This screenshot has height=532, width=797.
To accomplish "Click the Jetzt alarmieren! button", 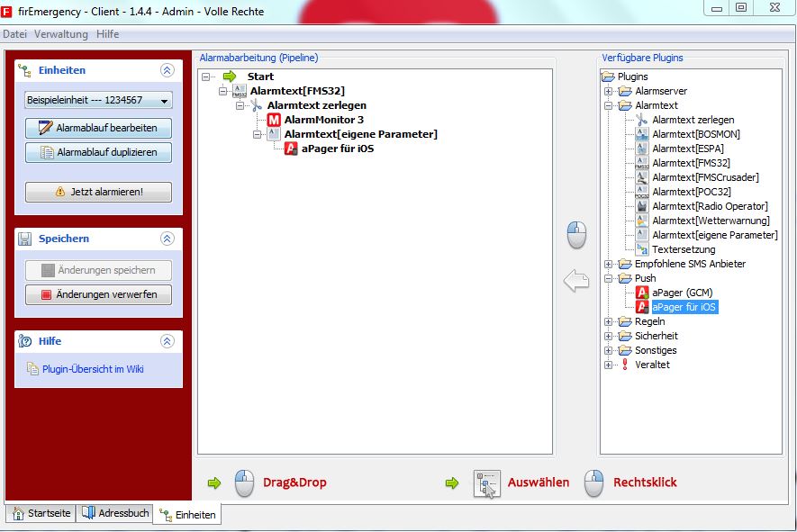I will pos(98,192).
